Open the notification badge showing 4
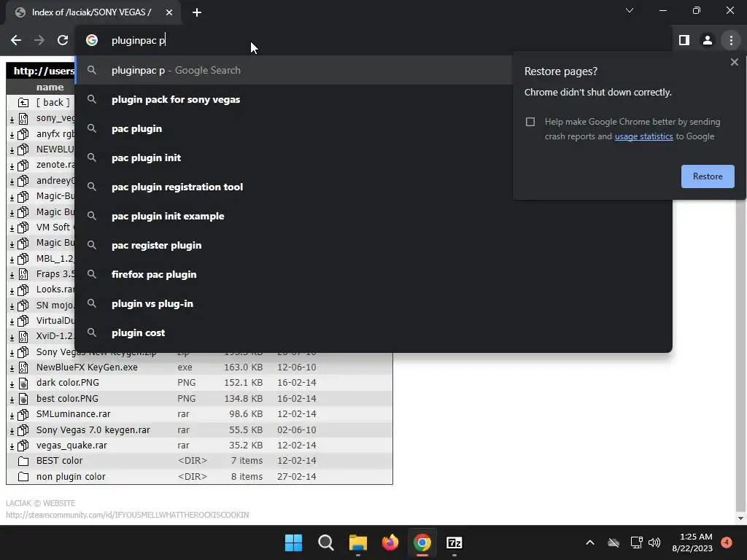This screenshot has height=560, width=747. [x=727, y=542]
